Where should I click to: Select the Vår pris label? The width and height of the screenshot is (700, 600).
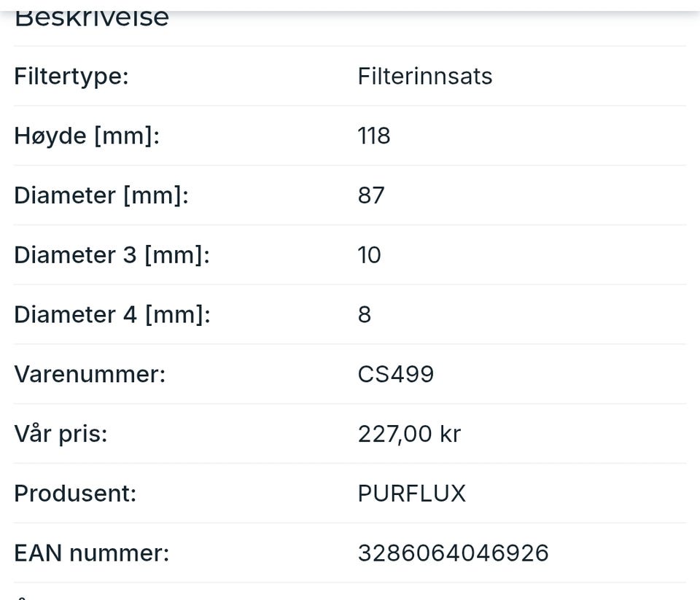click(61, 433)
